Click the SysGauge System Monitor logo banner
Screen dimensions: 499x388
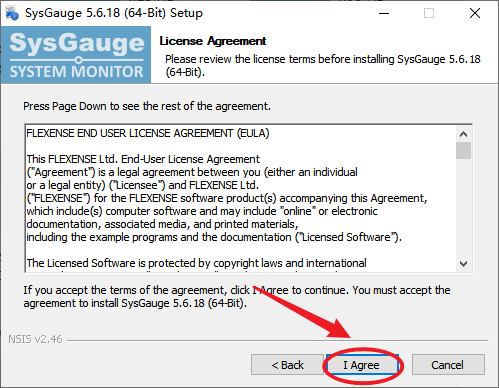tap(76, 55)
